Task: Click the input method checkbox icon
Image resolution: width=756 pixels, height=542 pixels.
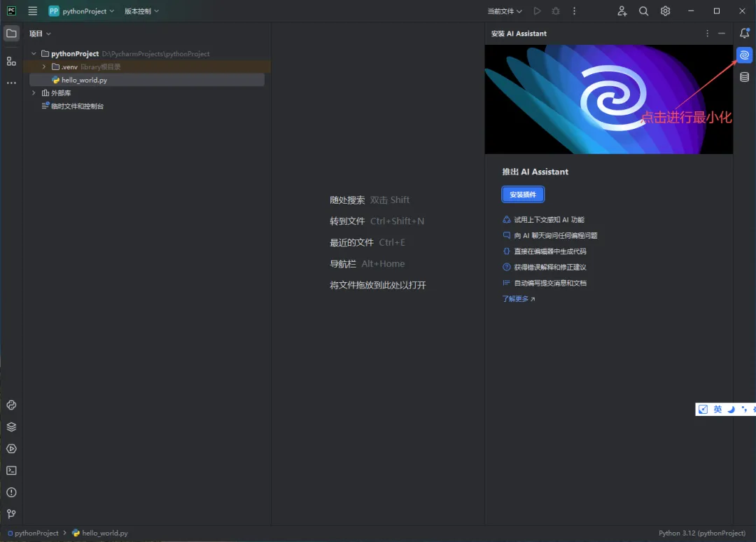Action: [x=703, y=410]
